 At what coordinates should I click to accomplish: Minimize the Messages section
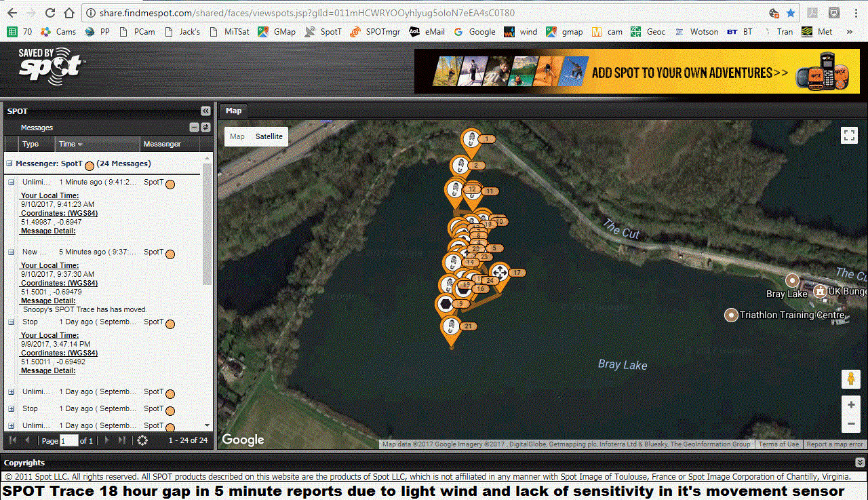(x=194, y=128)
